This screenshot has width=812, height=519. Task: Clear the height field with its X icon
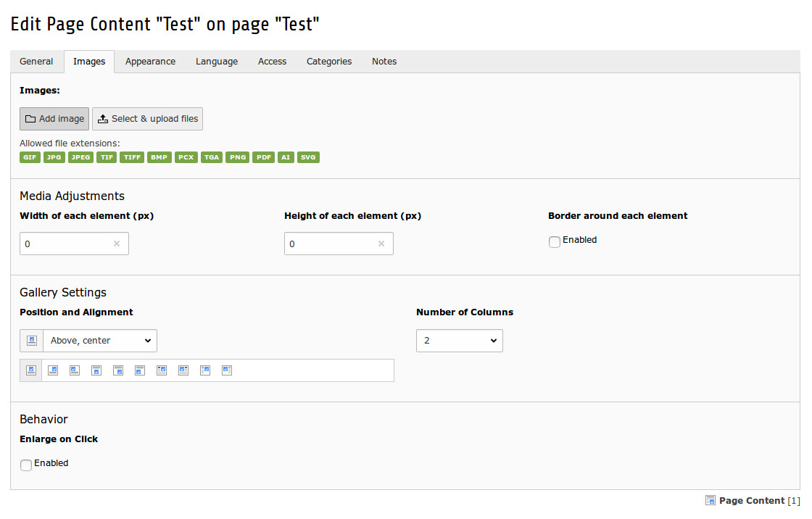pos(381,244)
